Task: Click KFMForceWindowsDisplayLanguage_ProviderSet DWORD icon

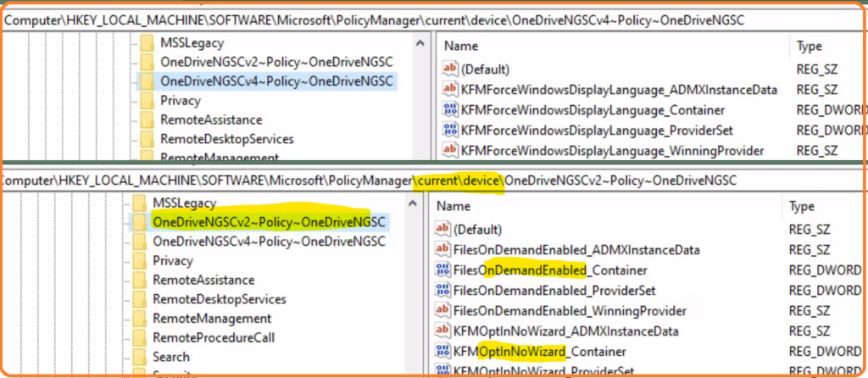Action: pyautogui.click(x=451, y=130)
